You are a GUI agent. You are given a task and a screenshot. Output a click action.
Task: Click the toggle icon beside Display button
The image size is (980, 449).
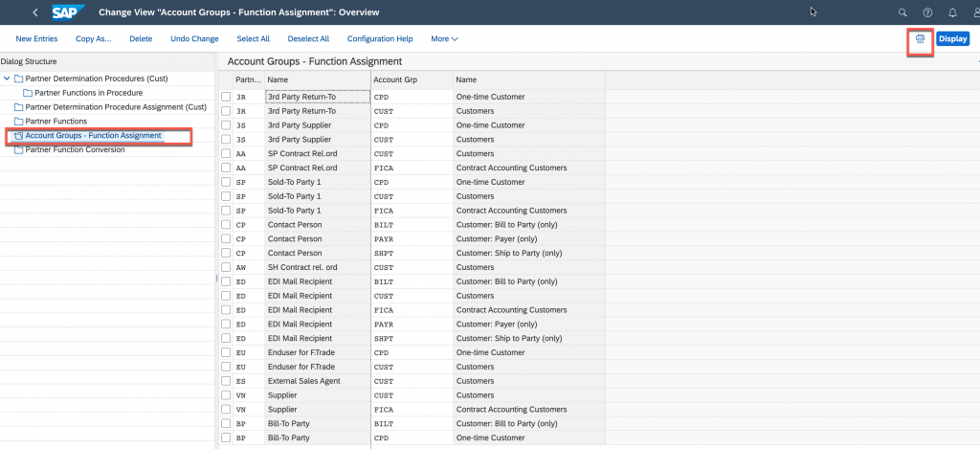920,38
